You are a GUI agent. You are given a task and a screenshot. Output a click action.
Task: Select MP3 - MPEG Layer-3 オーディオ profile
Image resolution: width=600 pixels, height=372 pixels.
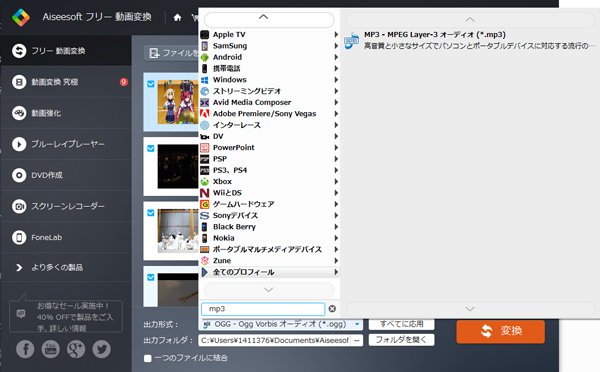coord(470,40)
